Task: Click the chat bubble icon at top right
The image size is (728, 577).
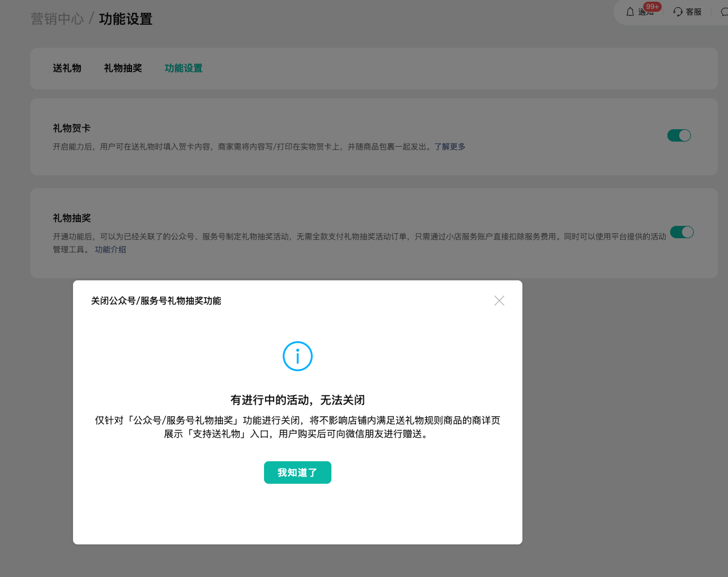Action: (724, 12)
